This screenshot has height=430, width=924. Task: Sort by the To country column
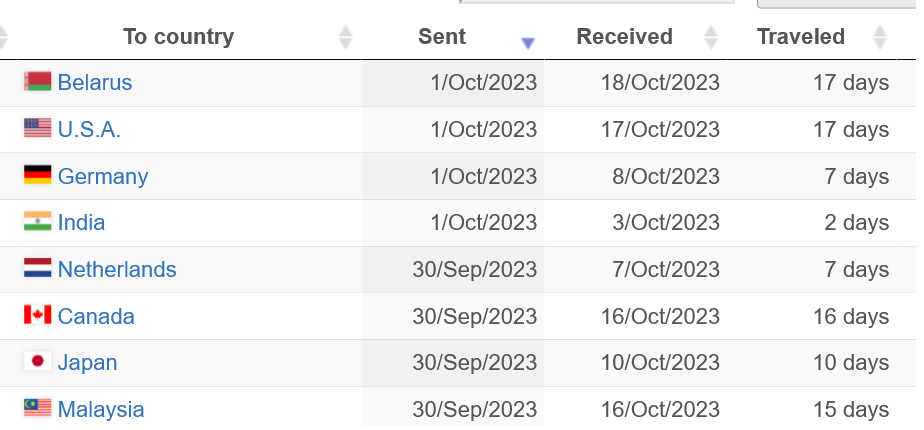179,37
